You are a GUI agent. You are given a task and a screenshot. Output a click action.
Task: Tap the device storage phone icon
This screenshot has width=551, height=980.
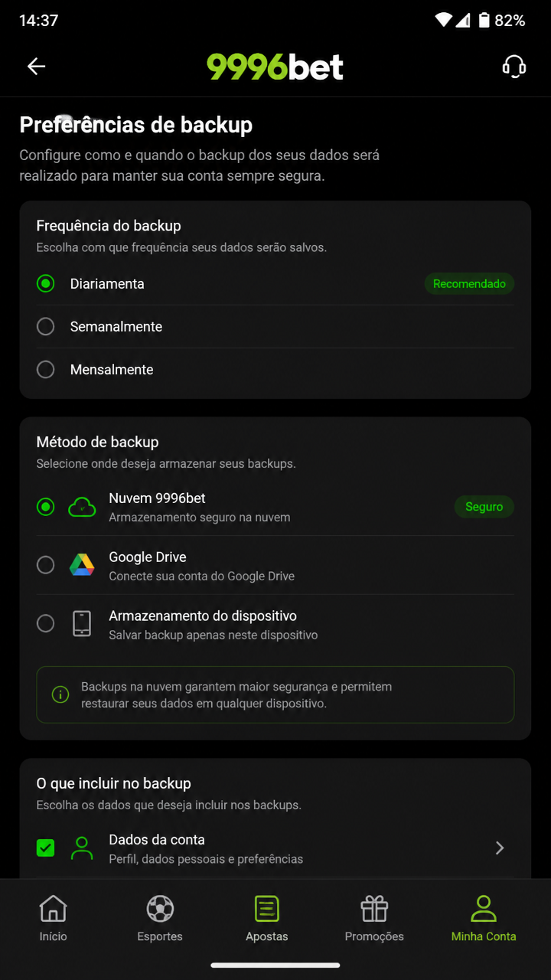click(82, 624)
